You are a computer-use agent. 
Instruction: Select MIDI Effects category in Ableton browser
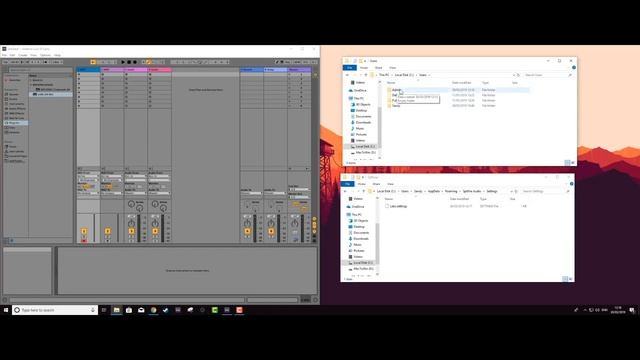[x=16, y=113]
